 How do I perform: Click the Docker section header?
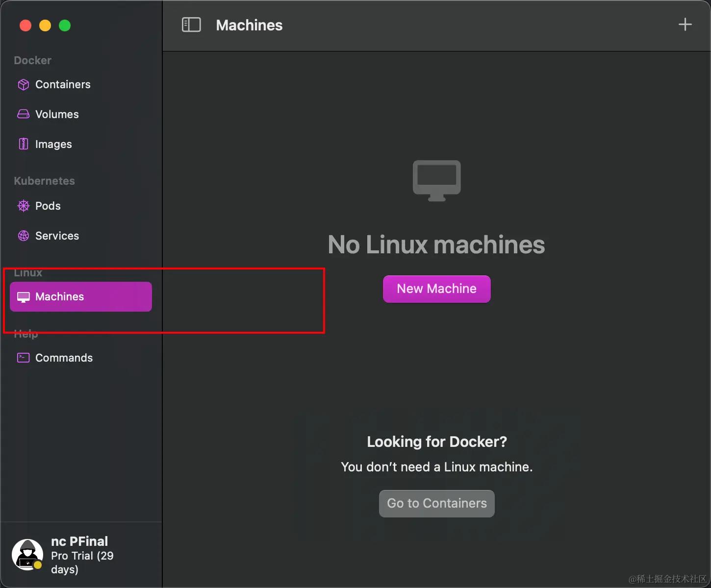[32, 60]
